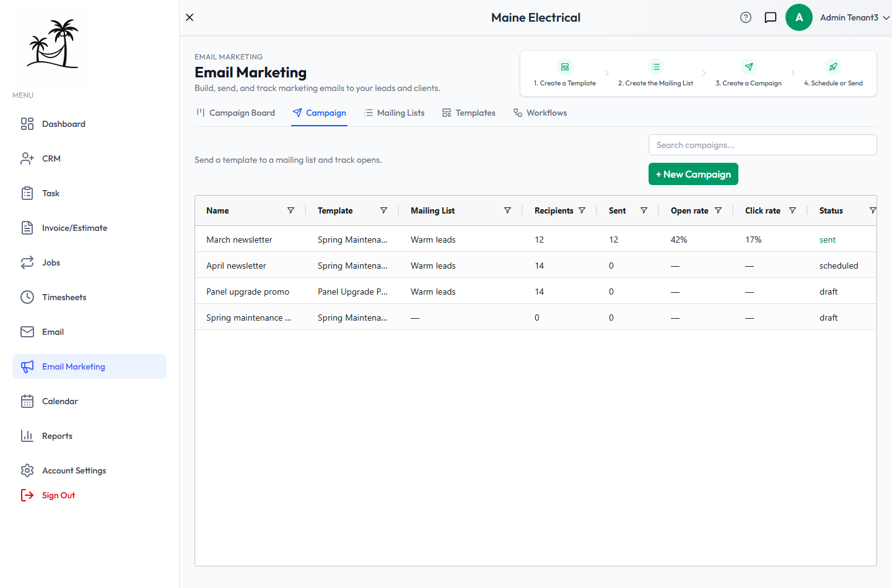
Task: Filter the Recipients column
Action: 582,210
